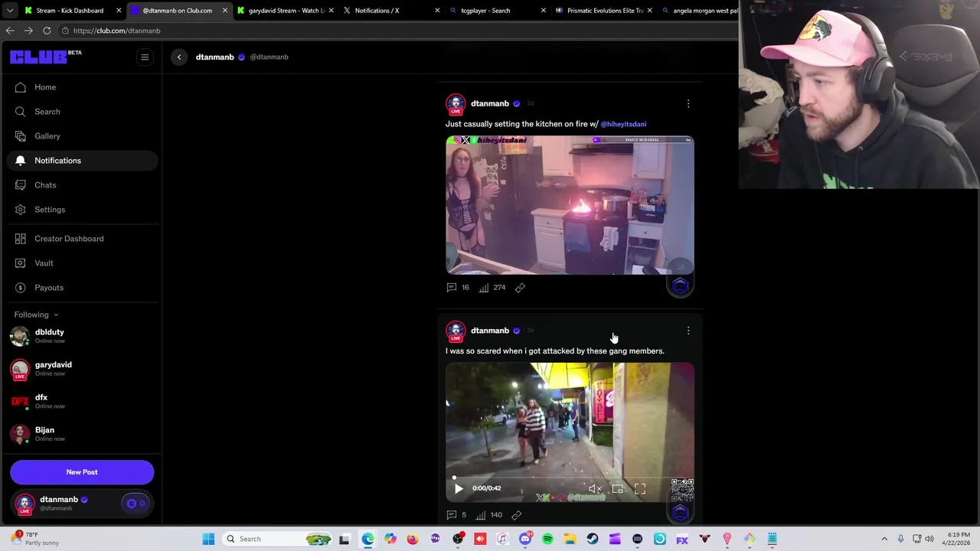Open comments on gang members post
The height and width of the screenshot is (551, 980).
(x=456, y=515)
